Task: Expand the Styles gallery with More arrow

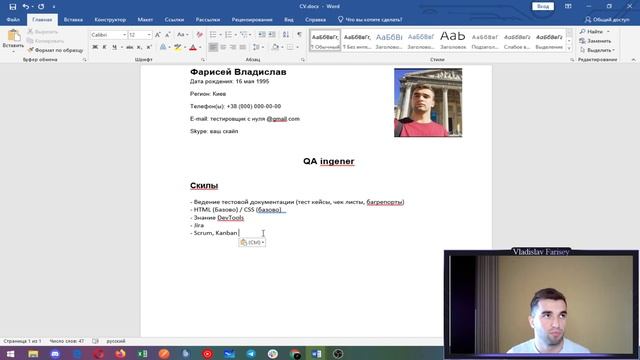Action: [x=569, y=49]
